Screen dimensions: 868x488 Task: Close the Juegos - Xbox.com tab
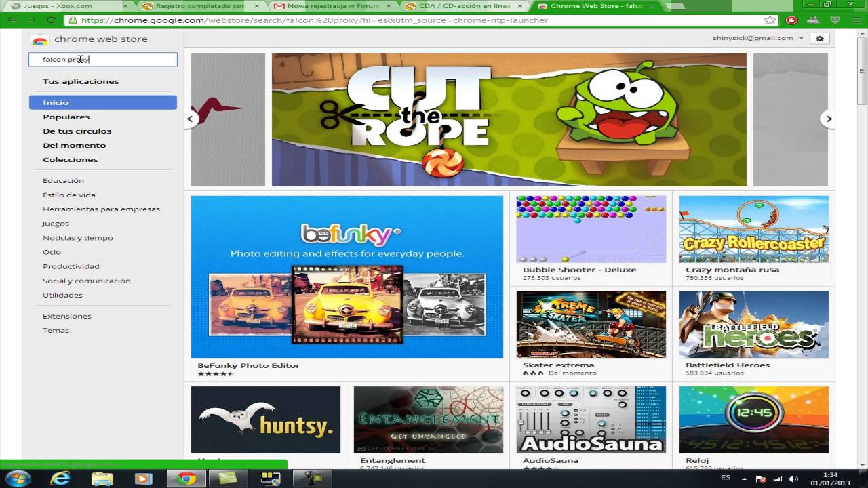coord(125,6)
